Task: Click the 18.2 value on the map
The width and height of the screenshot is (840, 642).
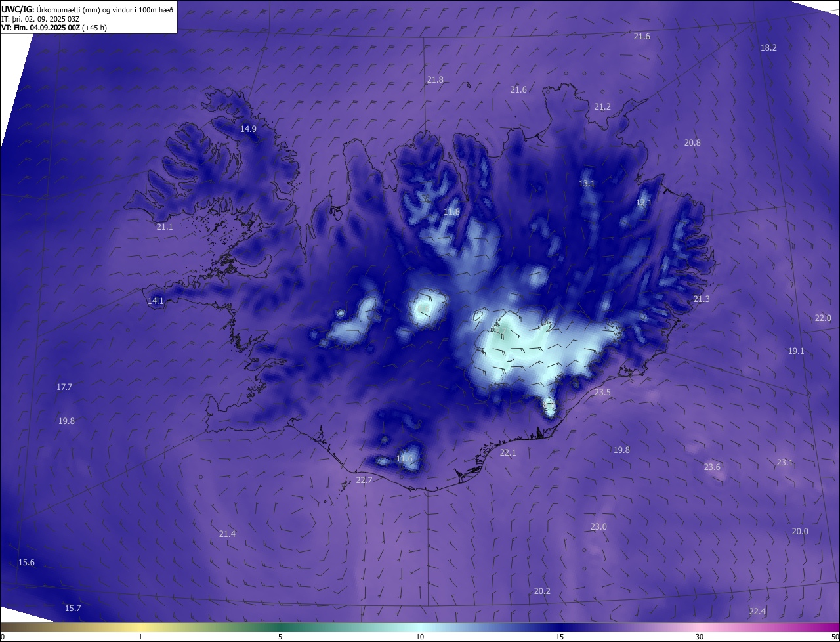Action: tap(768, 47)
